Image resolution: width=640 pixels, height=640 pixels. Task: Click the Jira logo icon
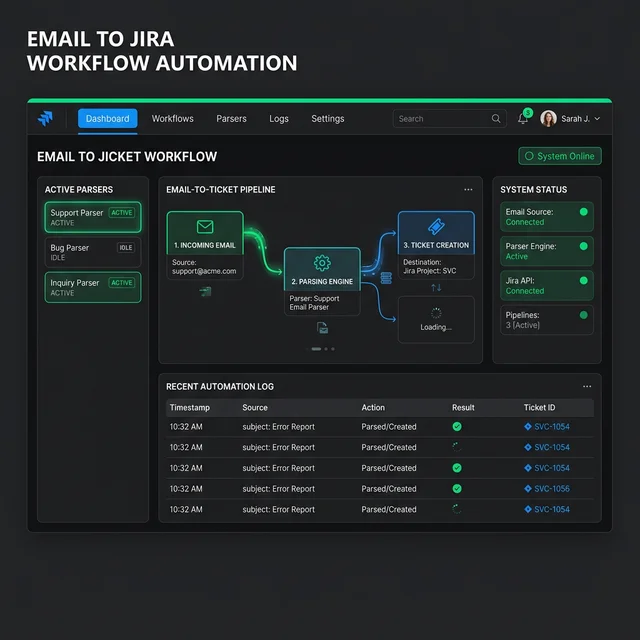(45, 118)
